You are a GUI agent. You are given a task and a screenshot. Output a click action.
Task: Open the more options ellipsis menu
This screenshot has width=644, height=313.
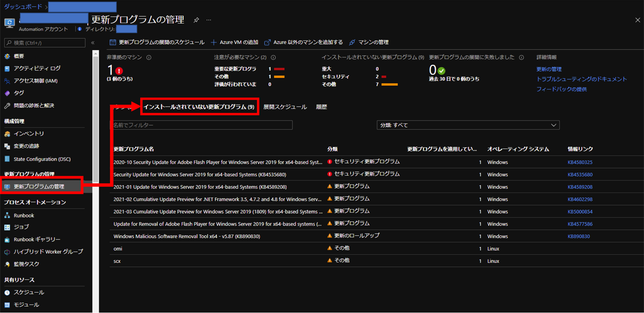pos(209,20)
